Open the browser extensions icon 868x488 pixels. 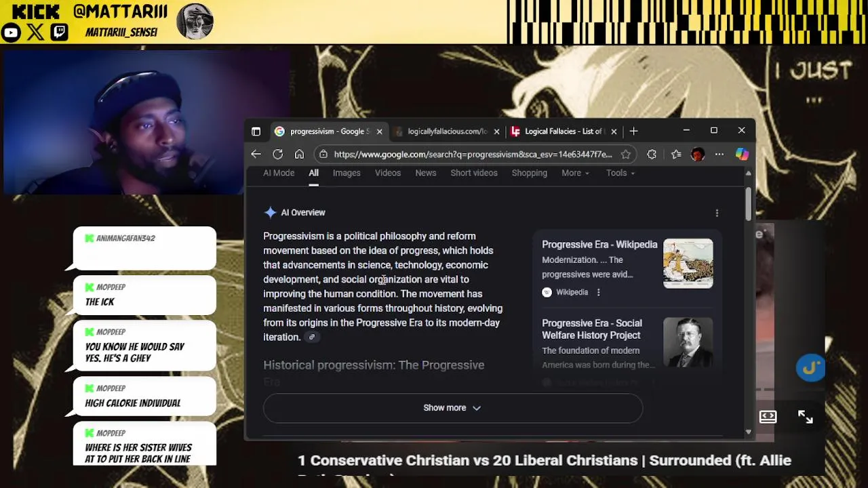coord(652,155)
